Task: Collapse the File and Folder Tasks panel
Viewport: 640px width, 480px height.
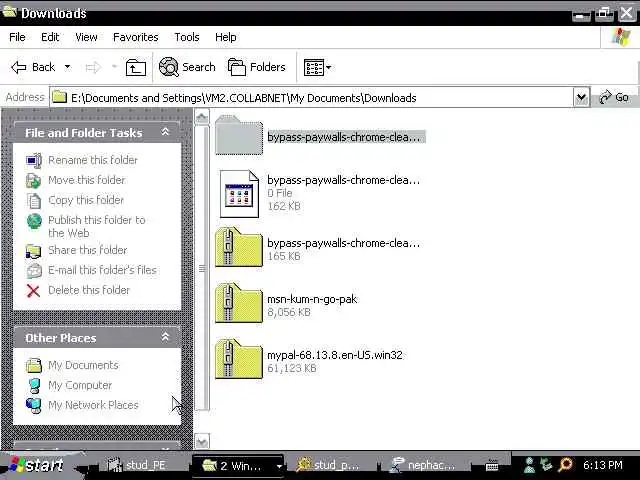Action: (x=165, y=132)
